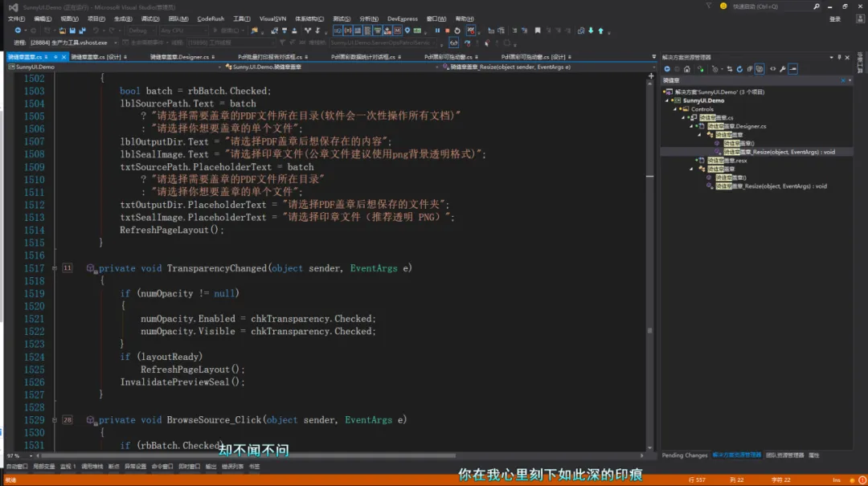Screen dimensions: 868x486
Task: Pause debugging with the Break All icon
Action: click(x=437, y=31)
